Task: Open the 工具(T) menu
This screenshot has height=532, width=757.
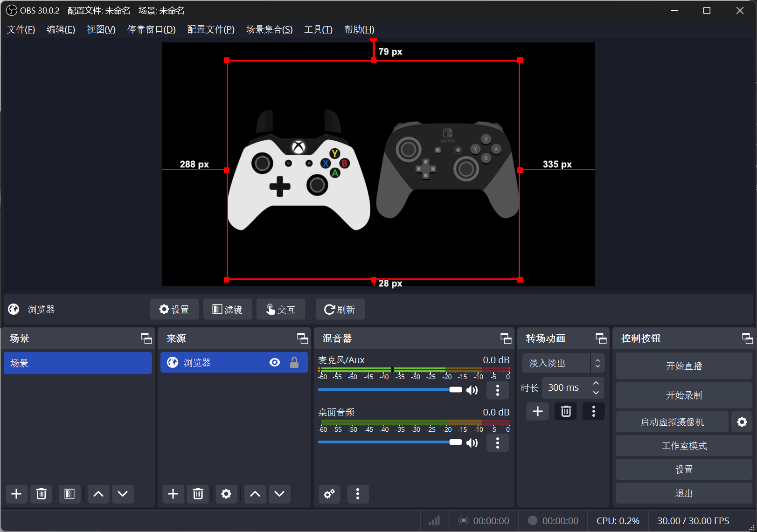Action: tap(318, 29)
